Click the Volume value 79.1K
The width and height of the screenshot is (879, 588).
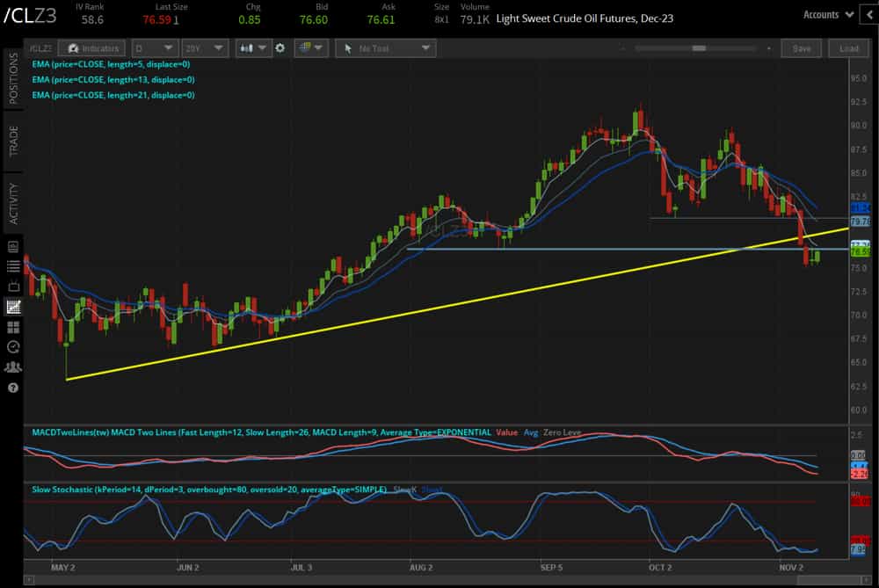pos(475,19)
